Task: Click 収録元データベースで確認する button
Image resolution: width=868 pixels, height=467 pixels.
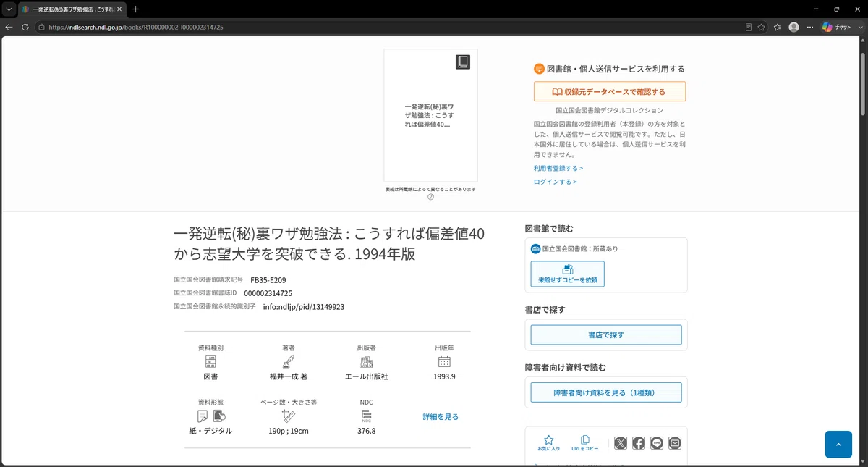Action: coord(610,92)
